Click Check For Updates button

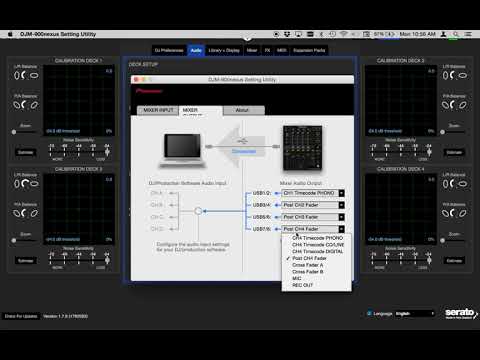coord(21,316)
